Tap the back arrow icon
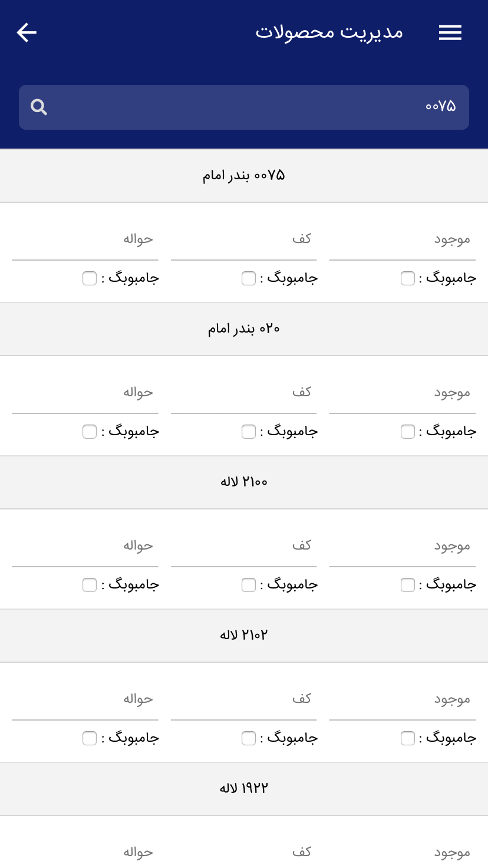 (x=27, y=32)
